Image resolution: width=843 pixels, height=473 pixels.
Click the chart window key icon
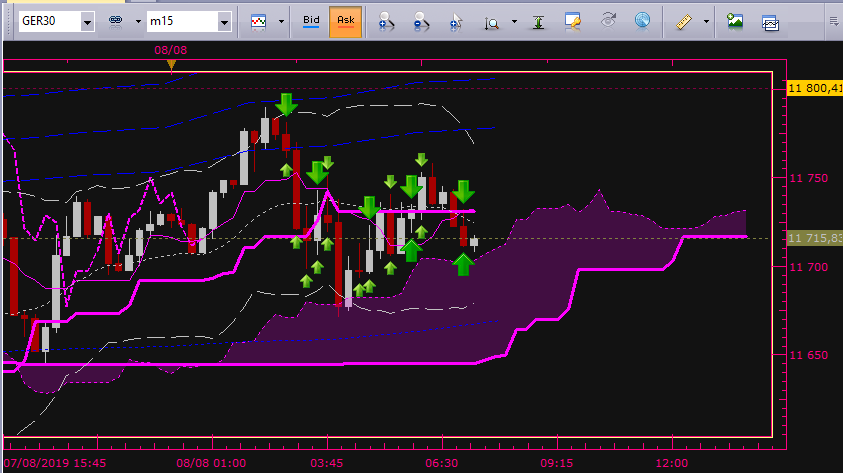pyautogui.click(x=573, y=22)
